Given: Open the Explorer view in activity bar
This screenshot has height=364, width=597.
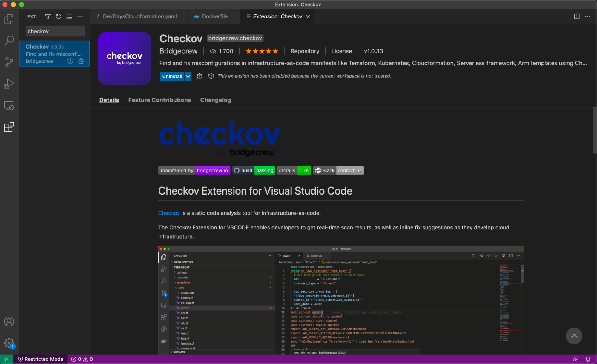Looking at the screenshot, I should click(9, 19).
